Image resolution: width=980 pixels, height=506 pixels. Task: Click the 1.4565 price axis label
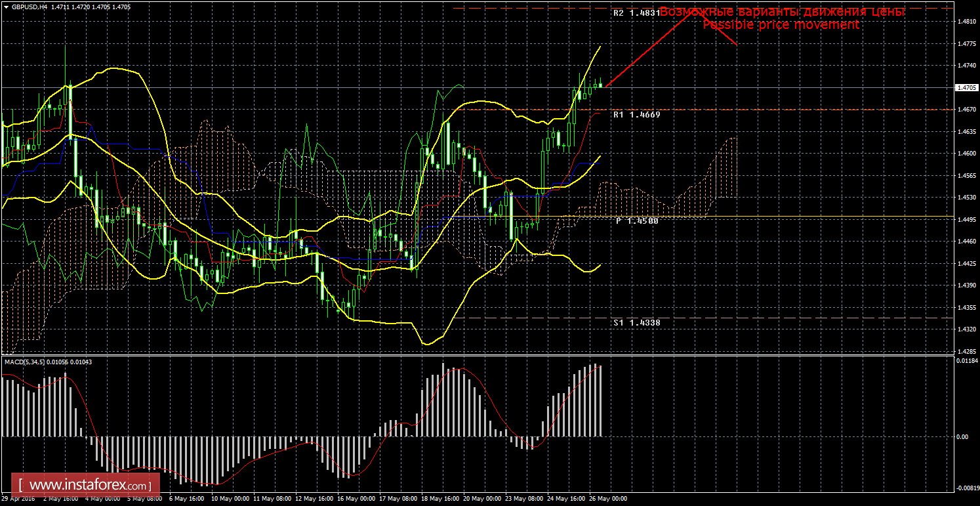point(966,176)
